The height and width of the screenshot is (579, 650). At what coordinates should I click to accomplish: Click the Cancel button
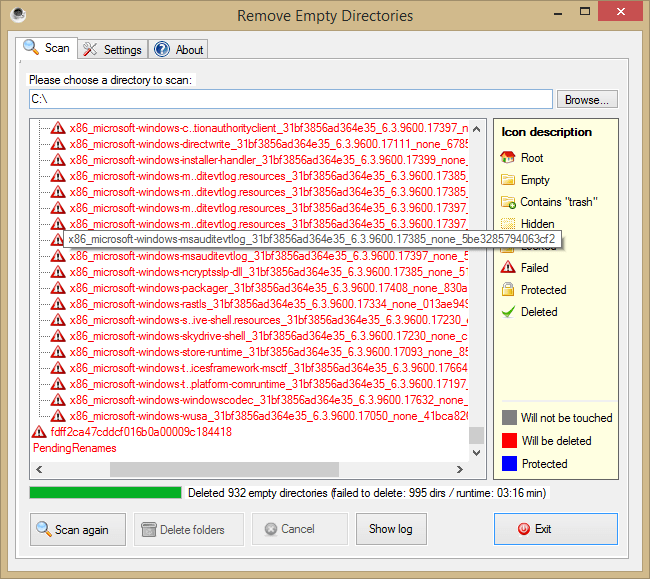tap(300, 529)
